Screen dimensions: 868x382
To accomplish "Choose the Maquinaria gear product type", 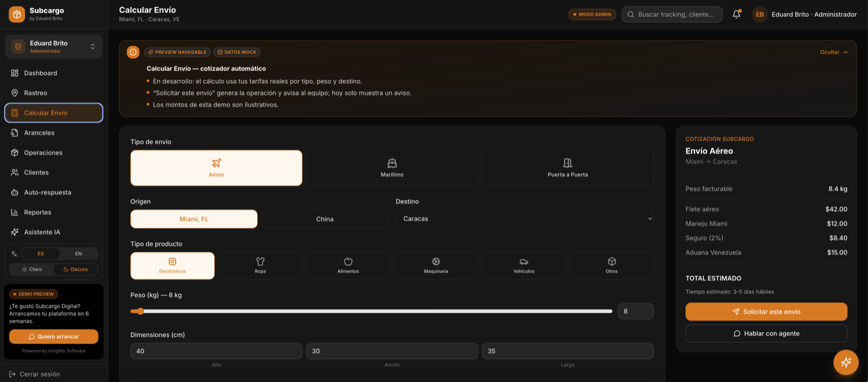I will [436, 266].
